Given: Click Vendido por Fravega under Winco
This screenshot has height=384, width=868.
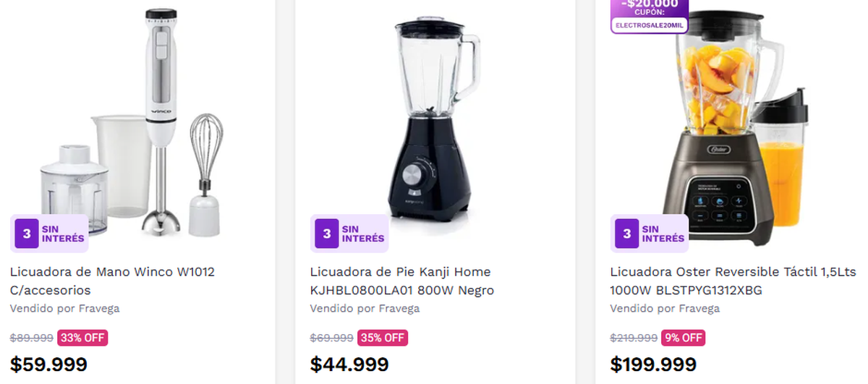Looking at the screenshot, I should tap(64, 309).
